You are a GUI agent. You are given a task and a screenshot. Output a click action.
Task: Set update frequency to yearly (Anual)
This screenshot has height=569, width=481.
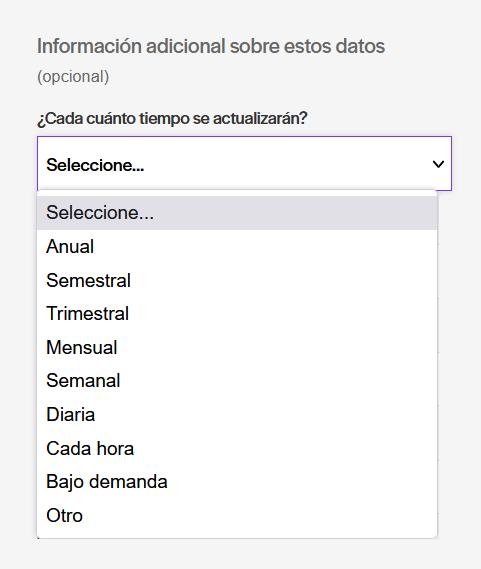click(x=237, y=246)
